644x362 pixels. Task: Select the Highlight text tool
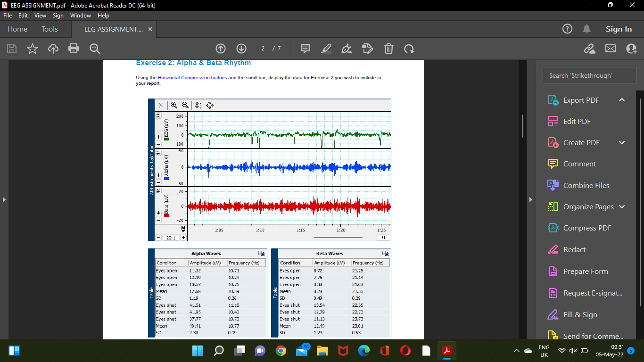tap(326, 49)
